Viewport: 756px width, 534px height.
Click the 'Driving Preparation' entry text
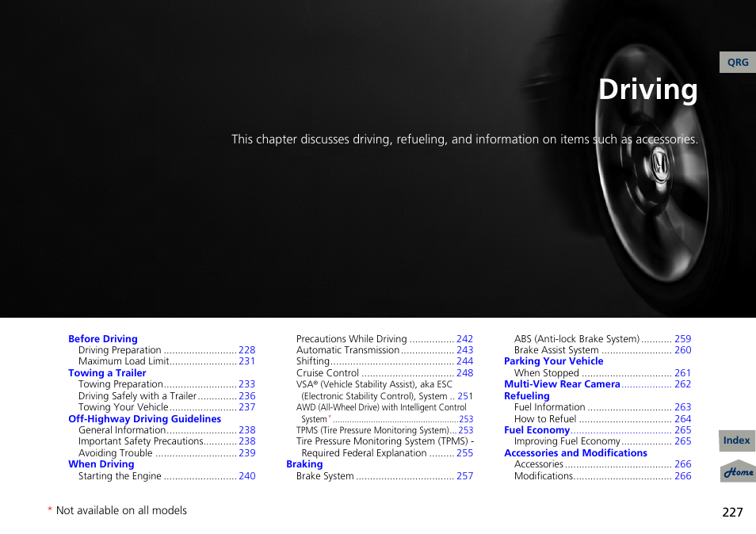(x=120, y=350)
